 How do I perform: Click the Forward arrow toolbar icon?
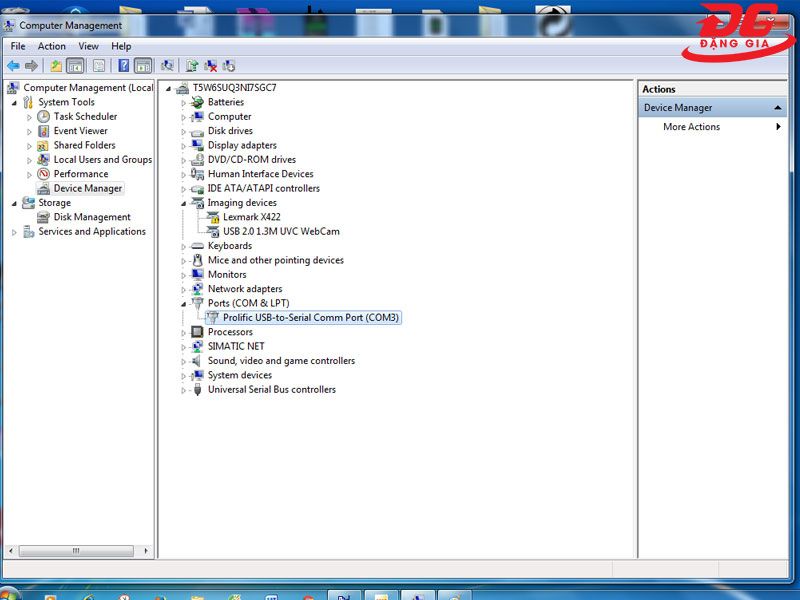(x=31, y=66)
